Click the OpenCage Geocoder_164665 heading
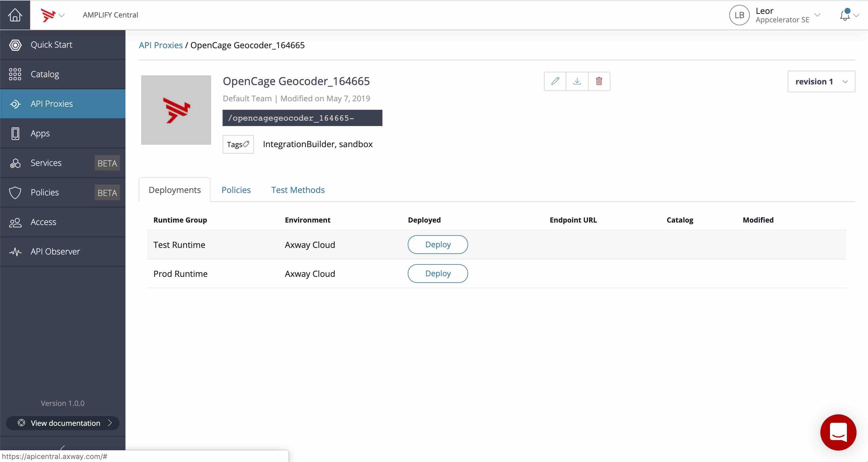The image size is (868, 462). [x=296, y=81]
